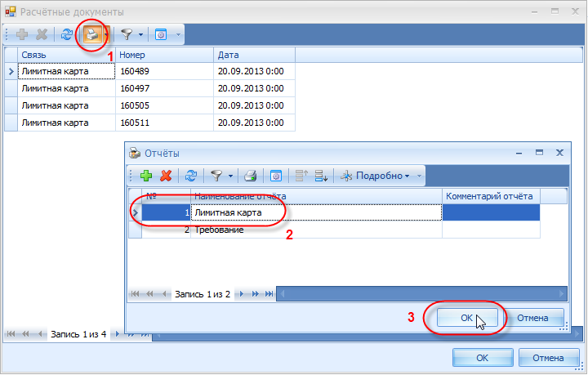Viewport: 588px width, 375px height.
Task: Close the Расчётные документы window
Action: (x=575, y=11)
